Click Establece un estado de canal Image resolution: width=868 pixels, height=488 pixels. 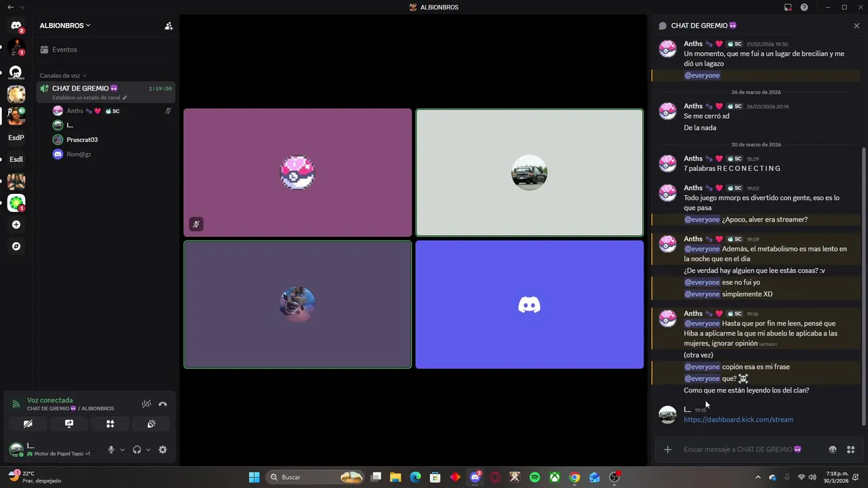coord(90,98)
